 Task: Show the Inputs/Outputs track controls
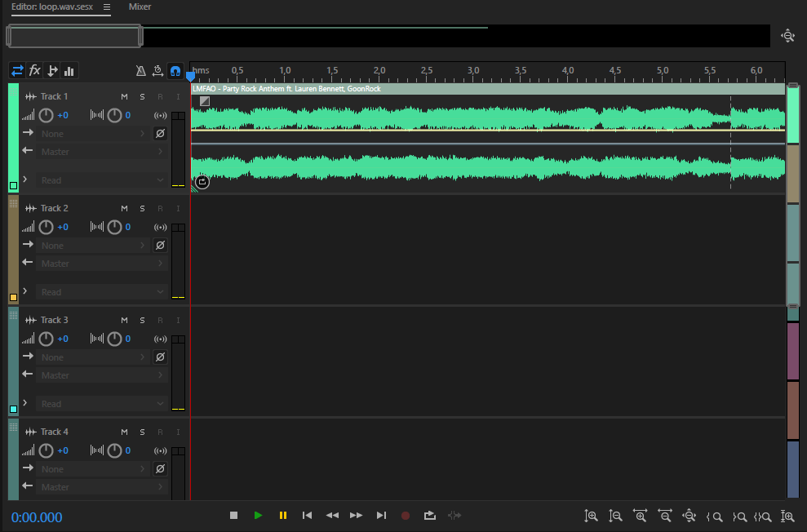click(x=17, y=71)
